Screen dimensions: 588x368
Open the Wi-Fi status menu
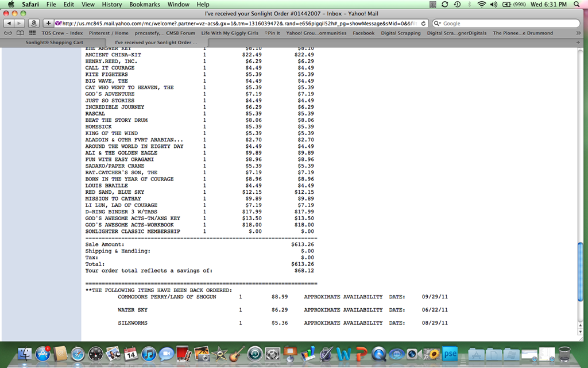(482, 5)
